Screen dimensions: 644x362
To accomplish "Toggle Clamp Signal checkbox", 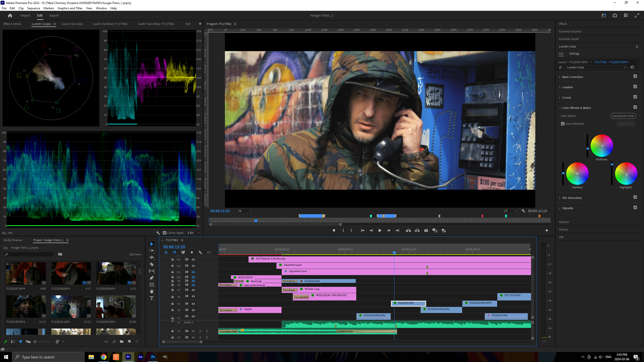I will tap(165, 233).
